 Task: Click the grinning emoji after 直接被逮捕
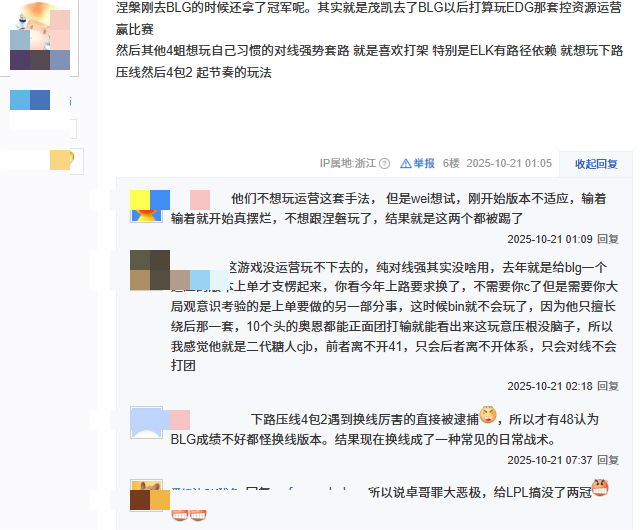(488, 415)
